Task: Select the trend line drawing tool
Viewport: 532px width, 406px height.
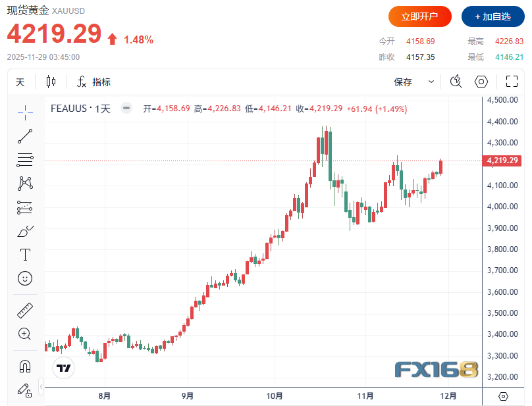Action: point(25,136)
